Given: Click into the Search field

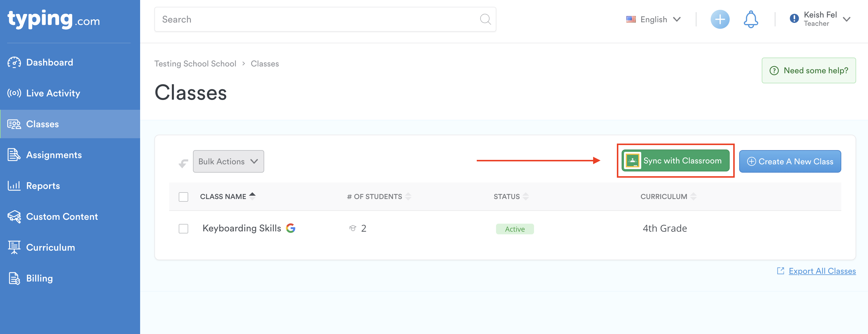Looking at the screenshot, I should click(x=317, y=20).
